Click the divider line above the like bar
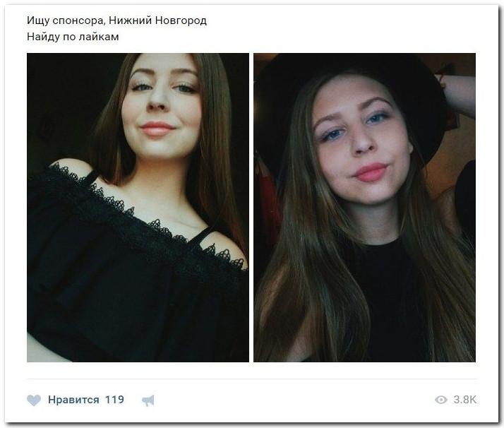Screen dimensions: 504x428 click(252, 379)
